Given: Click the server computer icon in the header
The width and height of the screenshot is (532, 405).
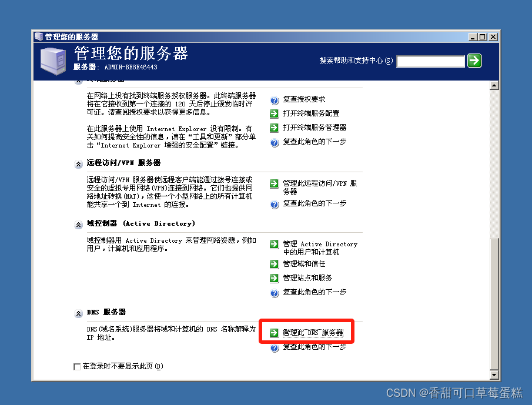Looking at the screenshot, I should coord(53,61).
